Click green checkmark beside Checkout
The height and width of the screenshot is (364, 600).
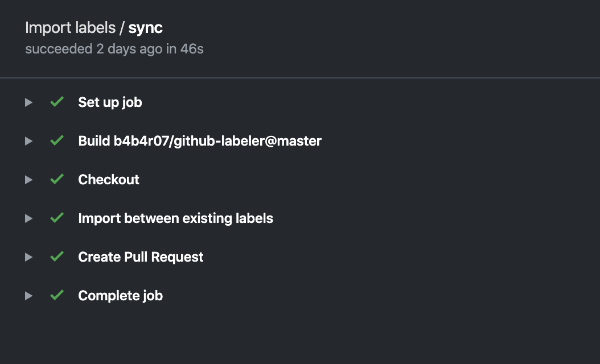pyautogui.click(x=57, y=179)
